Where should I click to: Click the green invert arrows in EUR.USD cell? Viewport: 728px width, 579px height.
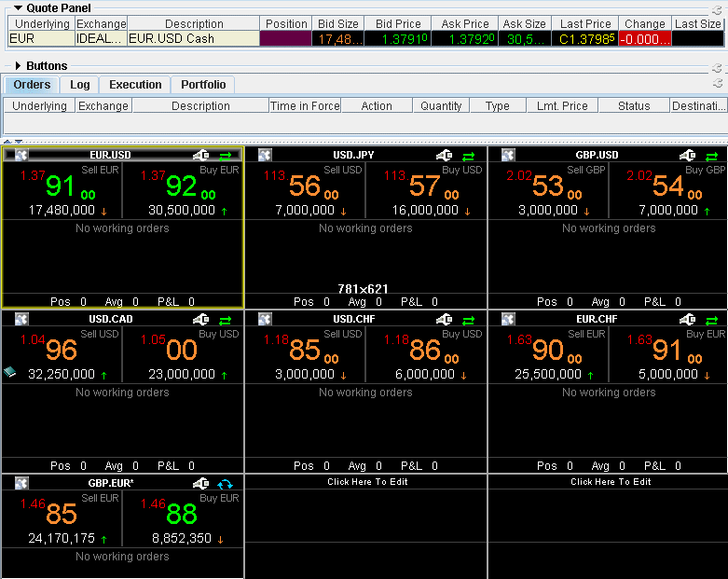point(226,156)
